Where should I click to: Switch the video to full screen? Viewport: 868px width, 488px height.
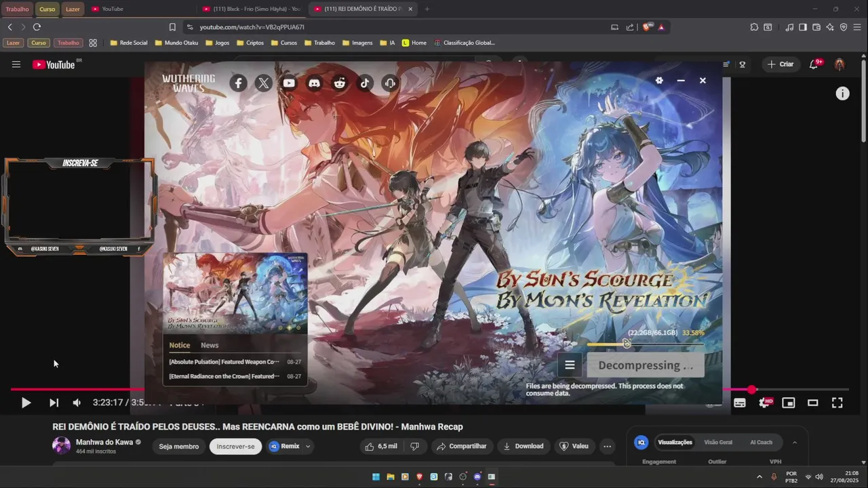(x=837, y=403)
